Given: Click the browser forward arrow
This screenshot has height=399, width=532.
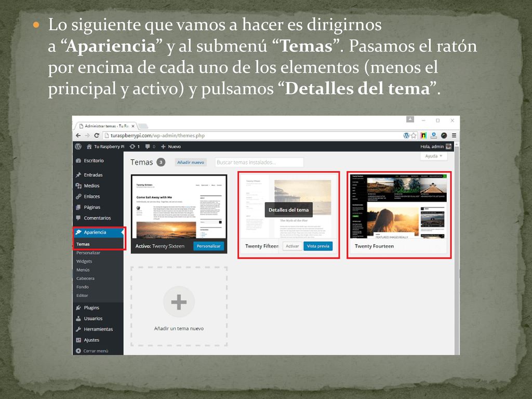Looking at the screenshot, I should click(x=87, y=136).
